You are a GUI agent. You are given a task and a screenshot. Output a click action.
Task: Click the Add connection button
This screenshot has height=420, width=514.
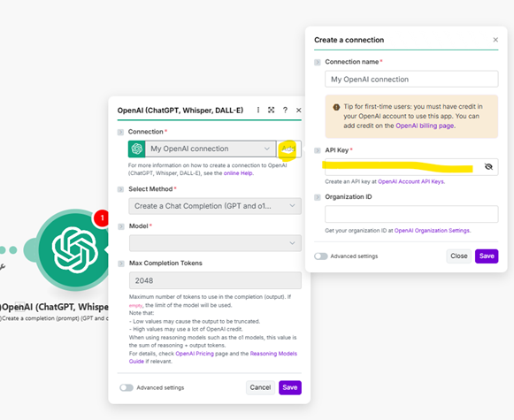288,149
